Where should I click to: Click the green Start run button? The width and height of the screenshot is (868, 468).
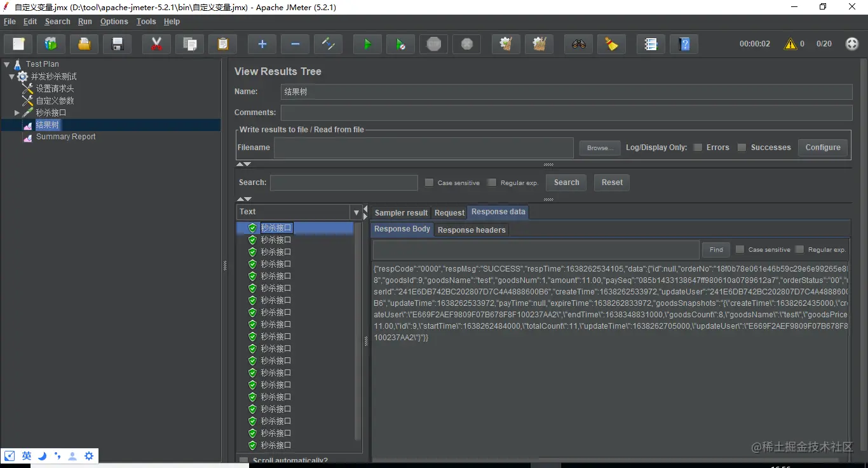coord(367,44)
